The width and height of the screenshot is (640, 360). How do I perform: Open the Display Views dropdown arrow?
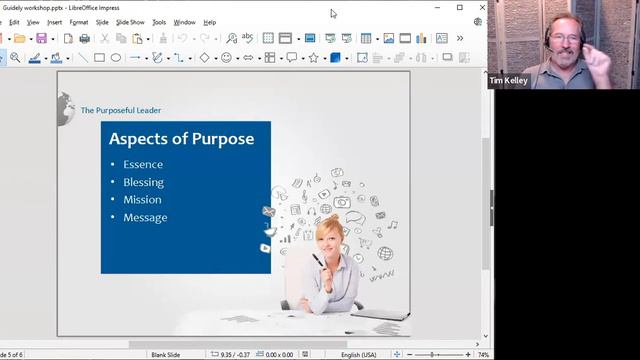point(298,39)
